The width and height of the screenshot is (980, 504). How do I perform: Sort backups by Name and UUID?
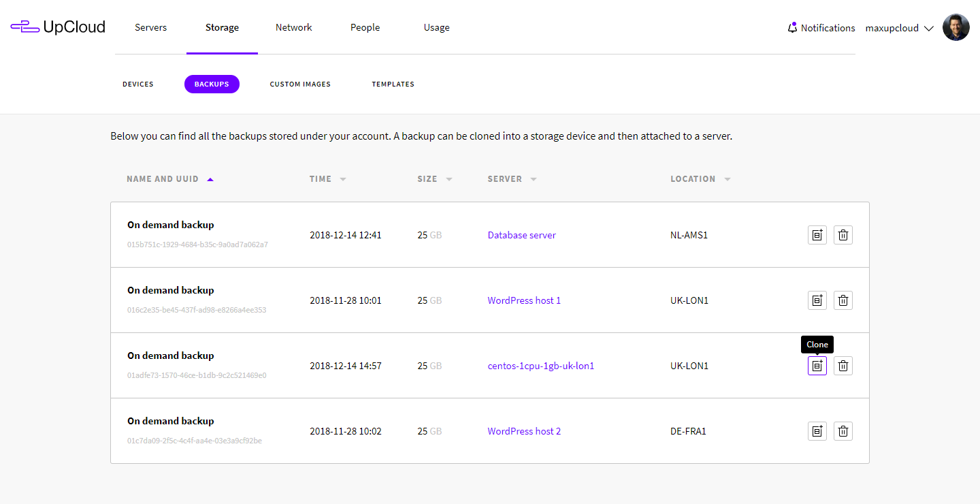[x=170, y=179]
